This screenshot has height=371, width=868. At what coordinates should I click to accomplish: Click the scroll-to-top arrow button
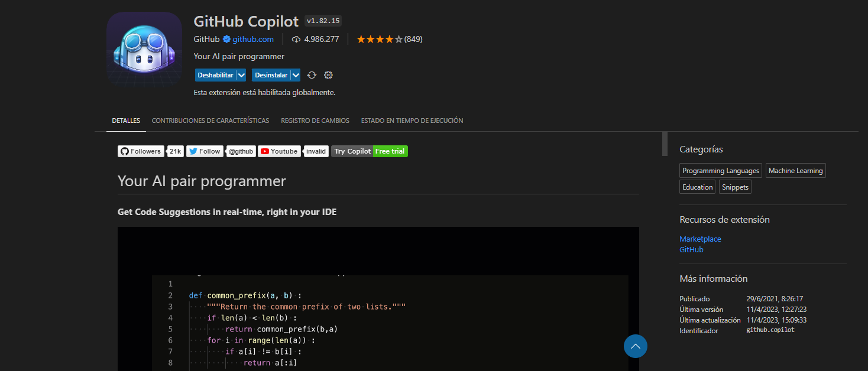636,346
